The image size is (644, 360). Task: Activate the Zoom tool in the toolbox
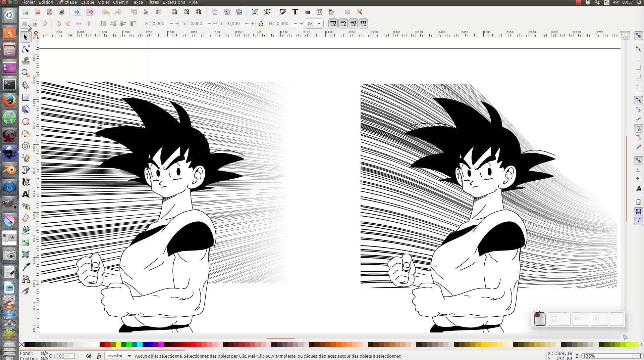pyautogui.click(x=25, y=73)
